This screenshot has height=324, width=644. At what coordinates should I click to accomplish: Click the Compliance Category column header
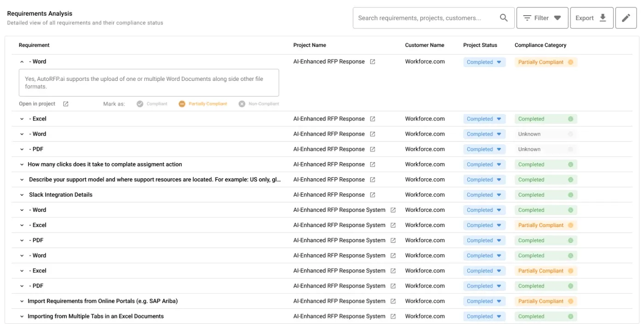pyautogui.click(x=540, y=45)
